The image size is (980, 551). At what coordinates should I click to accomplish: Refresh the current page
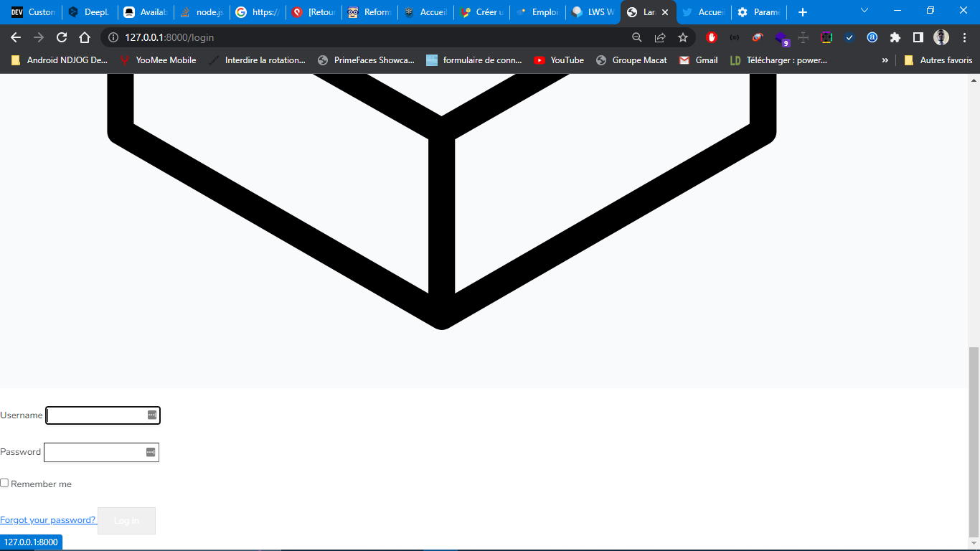[62, 36]
